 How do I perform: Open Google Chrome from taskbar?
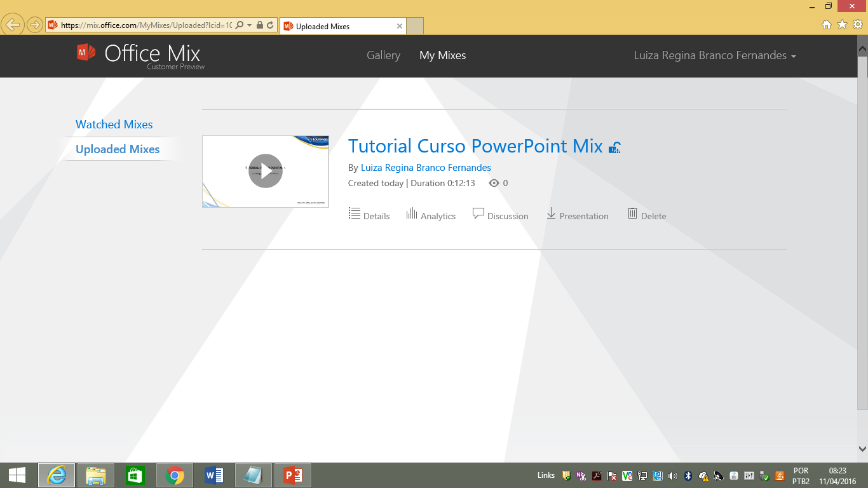tap(175, 475)
